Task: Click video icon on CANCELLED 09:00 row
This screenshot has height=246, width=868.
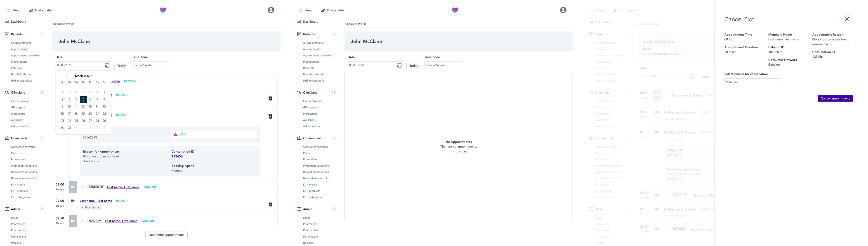Action: click(x=73, y=187)
